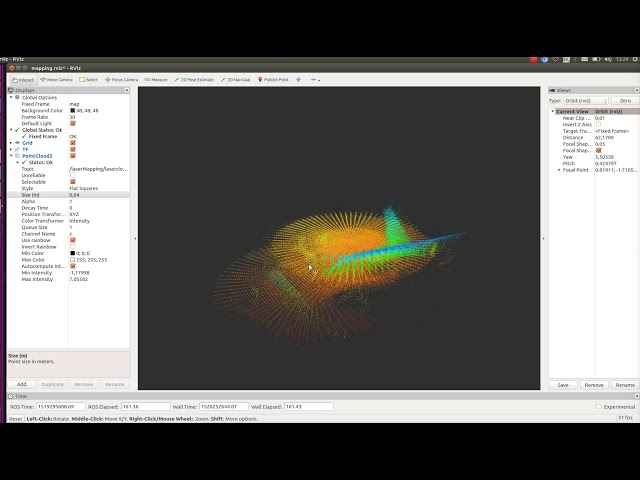Toggle the Autocompute Intensity checkbox
Image resolution: width=640 pixels, height=480 pixels.
pyautogui.click(x=73, y=266)
